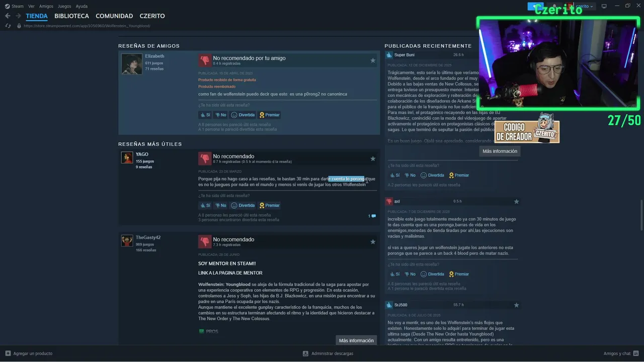
Task: Switch to the CZERITO profile tab
Action: [x=152, y=16]
